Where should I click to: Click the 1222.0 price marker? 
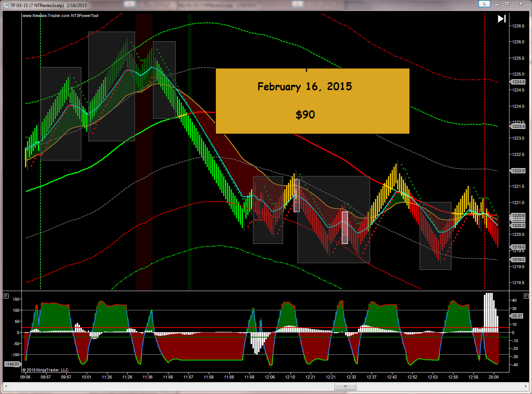518,171
